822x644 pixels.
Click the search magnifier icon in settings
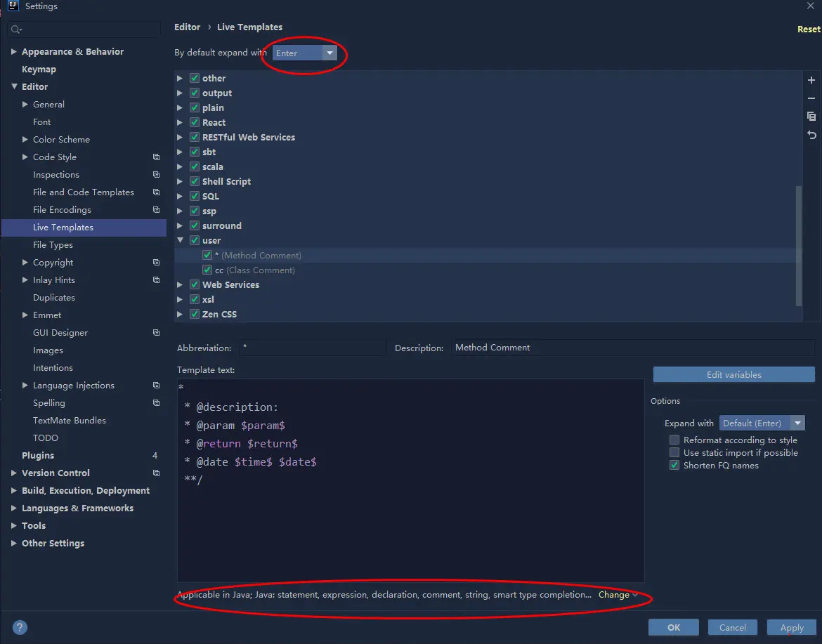click(15, 29)
